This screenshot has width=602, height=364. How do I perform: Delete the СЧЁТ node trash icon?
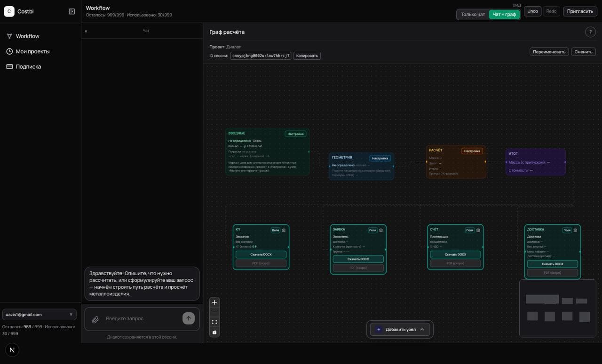(478, 230)
